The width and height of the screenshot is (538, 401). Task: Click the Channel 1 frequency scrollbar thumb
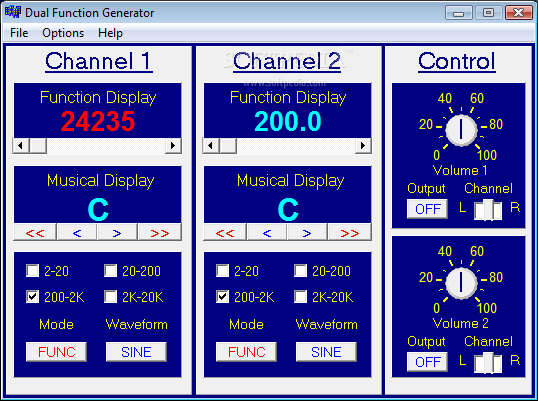coord(38,146)
